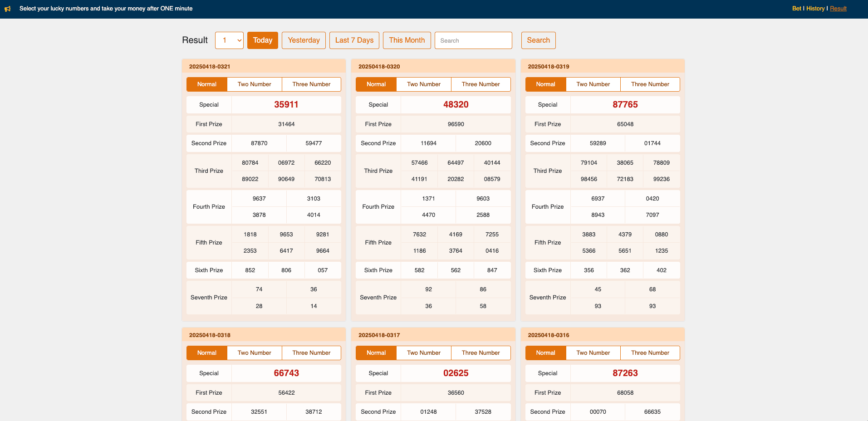The width and height of the screenshot is (868, 421).
Task: Switch draw 20250418-0321 to Three Number tab
Action: [311, 84]
